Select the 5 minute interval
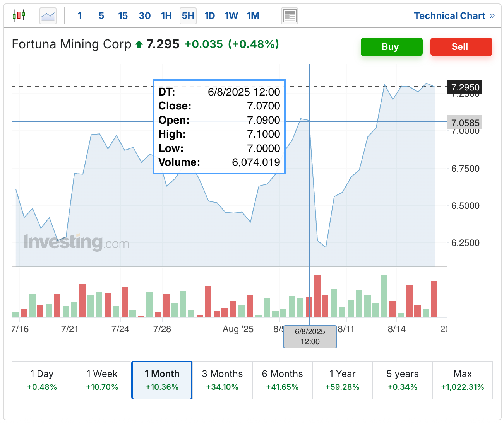504x423 pixels. click(101, 16)
